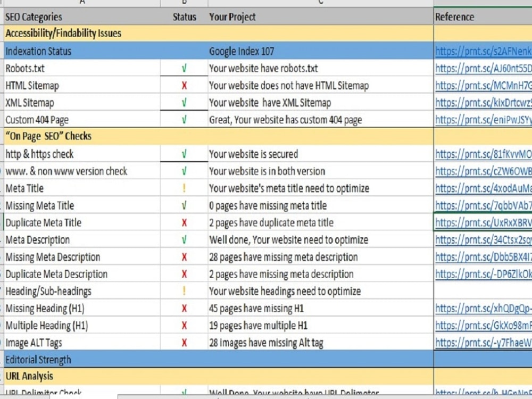This screenshot has width=532, height=399.
Task: Select '2 pages have duplicate meta title' cell
Action: [321, 222]
